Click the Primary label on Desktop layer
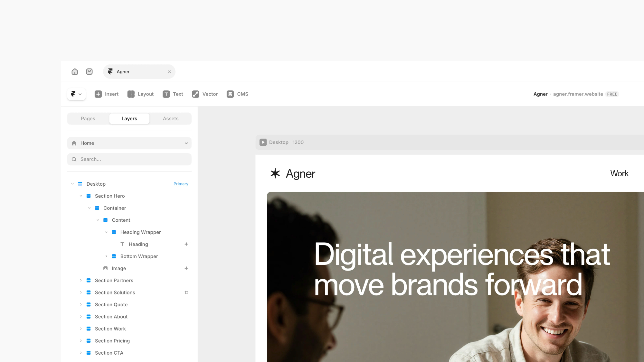Image resolution: width=644 pixels, height=362 pixels. (181, 184)
